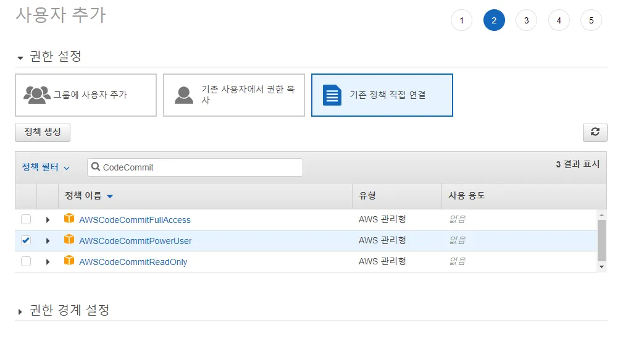Uncheck the AWSCodeCommitPowerUser checkbox
Screen dimensions: 644x349
(x=26, y=240)
